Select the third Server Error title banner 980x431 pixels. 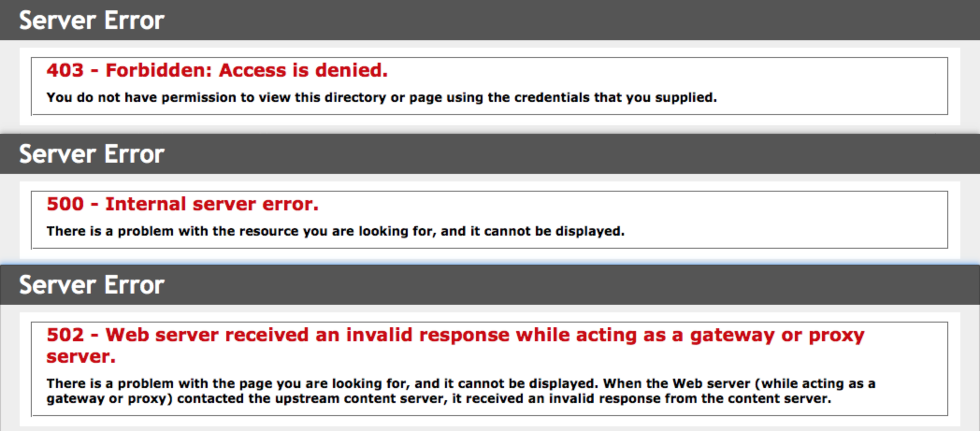(x=92, y=284)
